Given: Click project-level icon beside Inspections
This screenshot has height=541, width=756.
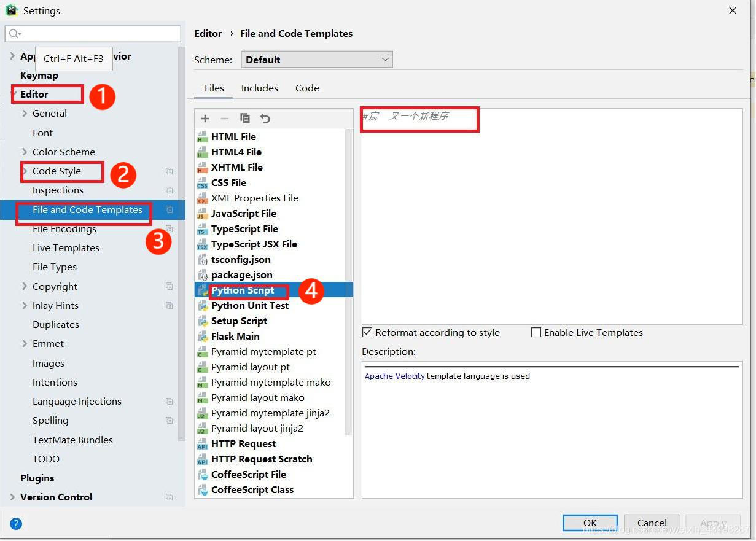Looking at the screenshot, I should coord(169,190).
